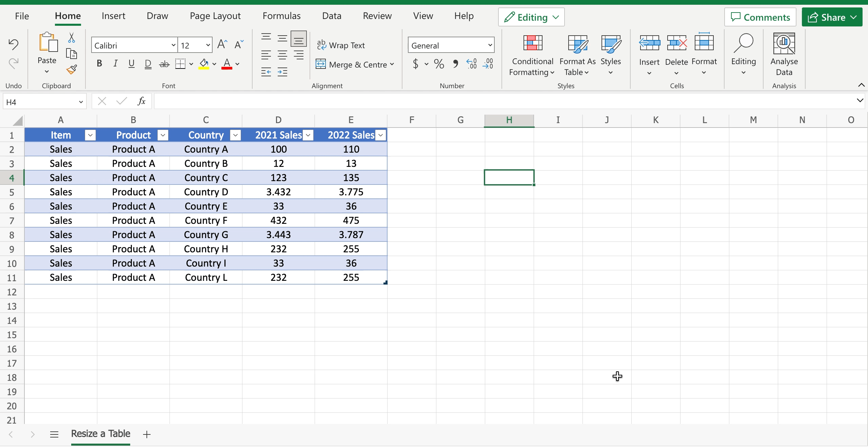
Task: Open the Item column filter
Action: click(90, 135)
